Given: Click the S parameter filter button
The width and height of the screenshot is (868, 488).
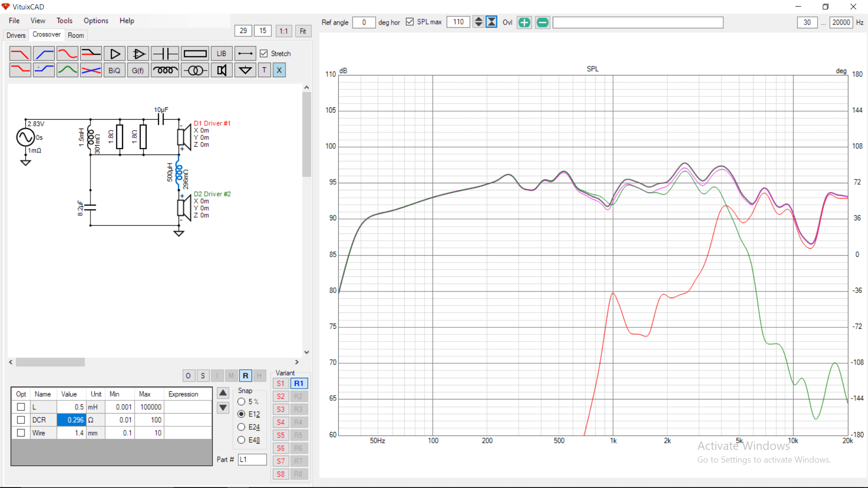Looking at the screenshot, I should click(x=203, y=375).
